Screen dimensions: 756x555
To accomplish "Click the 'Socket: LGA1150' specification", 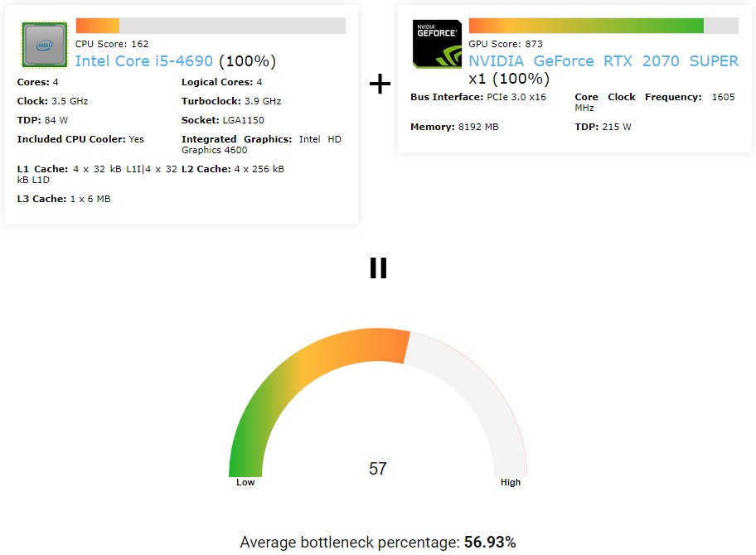I will pyautogui.click(x=223, y=120).
